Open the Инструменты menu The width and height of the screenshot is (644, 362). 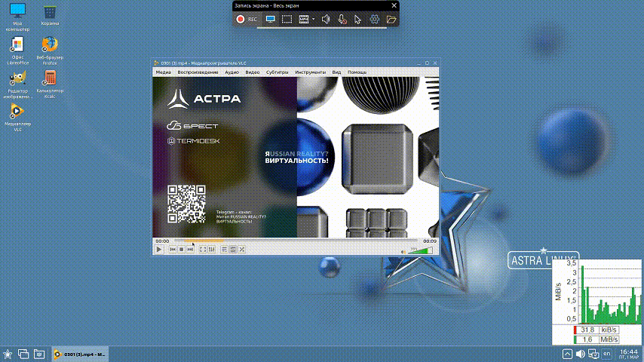[x=311, y=72]
